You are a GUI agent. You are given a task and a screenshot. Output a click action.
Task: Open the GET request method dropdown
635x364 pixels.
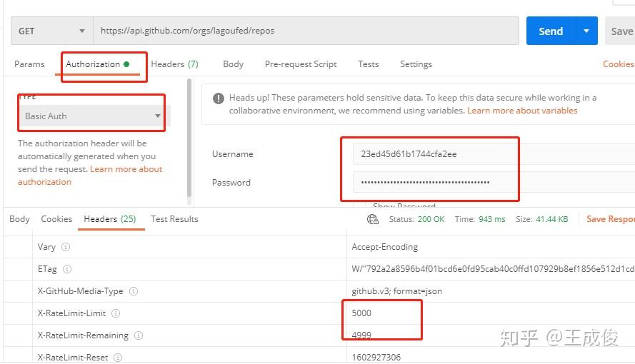pyautogui.click(x=51, y=31)
